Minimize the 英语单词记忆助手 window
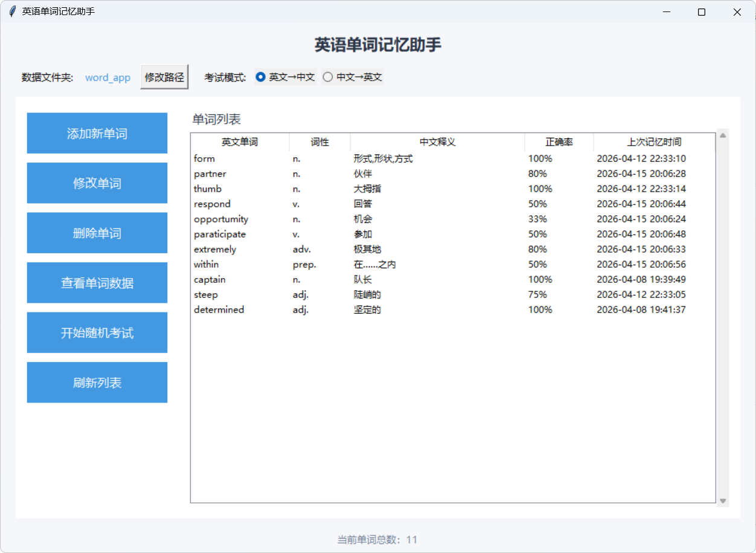756x553 pixels. point(667,11)
